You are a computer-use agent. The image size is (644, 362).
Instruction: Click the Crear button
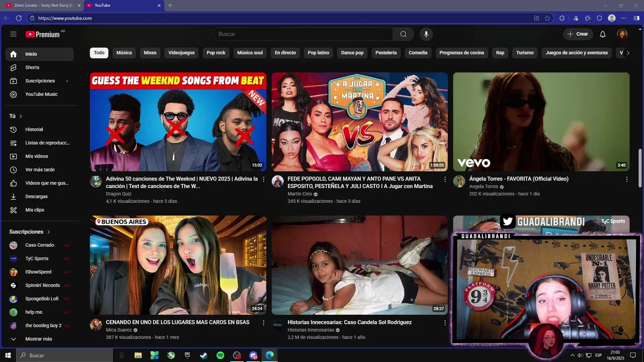[577, 34]
